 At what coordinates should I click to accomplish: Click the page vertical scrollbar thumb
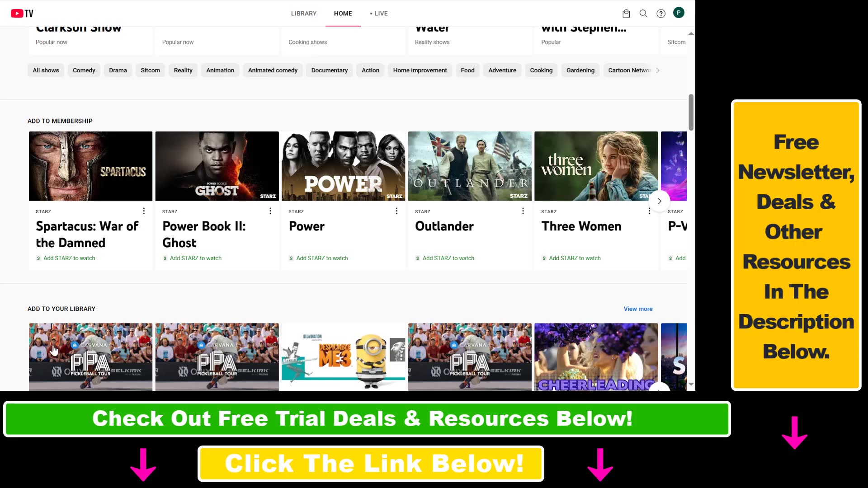691,112
